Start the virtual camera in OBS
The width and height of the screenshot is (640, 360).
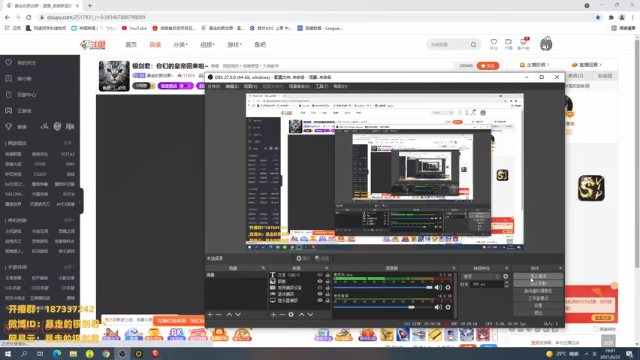click(538, 291)
